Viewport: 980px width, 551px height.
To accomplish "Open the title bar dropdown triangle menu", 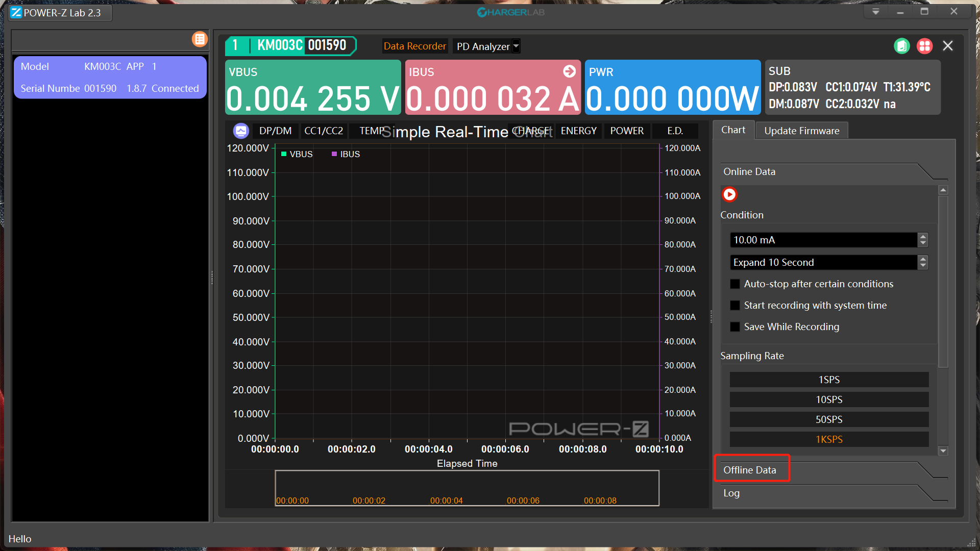I will [x=875, y=12].
